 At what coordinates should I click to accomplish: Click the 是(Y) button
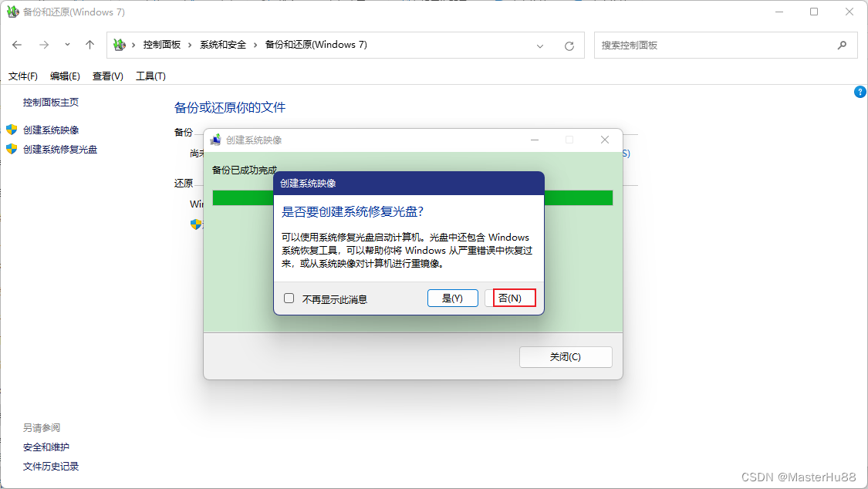pyautogui.click(x=453, y=298)
